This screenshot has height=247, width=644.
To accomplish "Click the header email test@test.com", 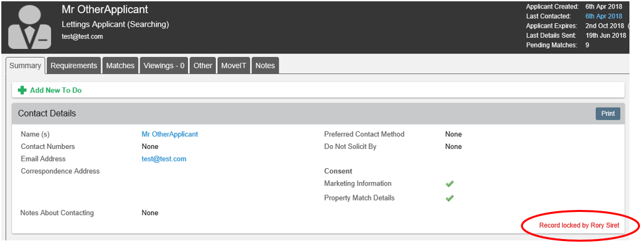I will point(82,36).
